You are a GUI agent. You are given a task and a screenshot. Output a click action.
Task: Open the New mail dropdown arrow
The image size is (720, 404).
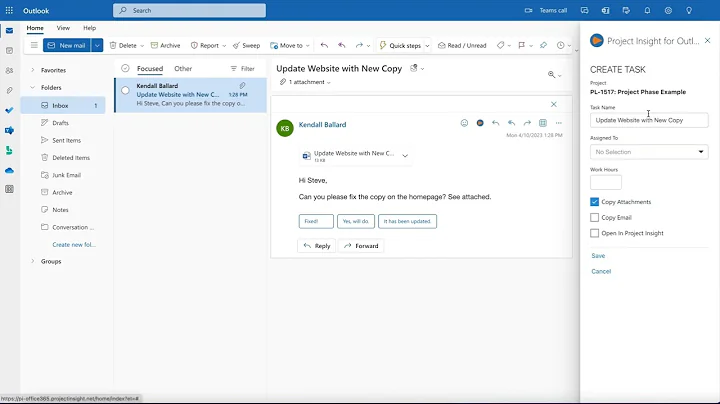[97, 45]
